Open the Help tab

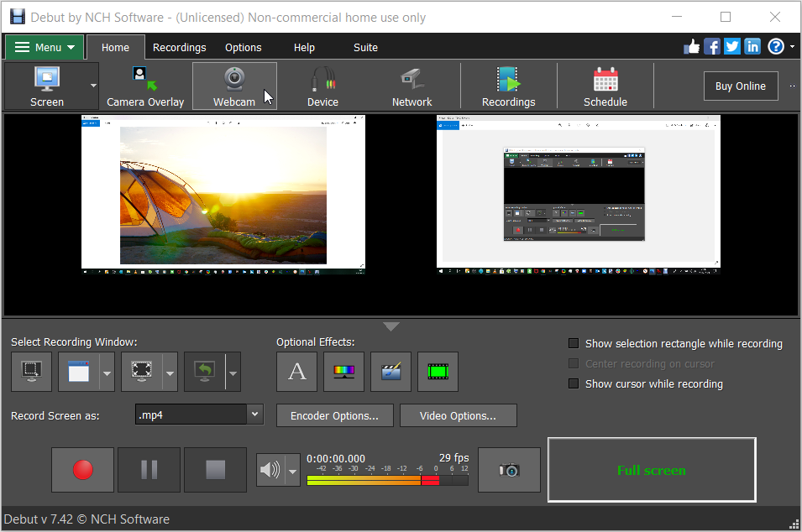304,48
